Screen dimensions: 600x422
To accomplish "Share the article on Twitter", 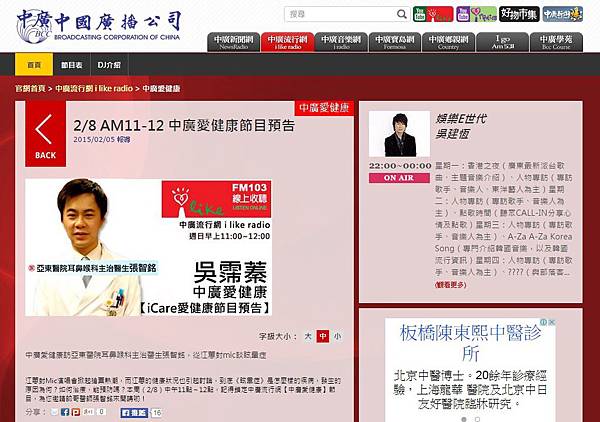I will 54,412.
